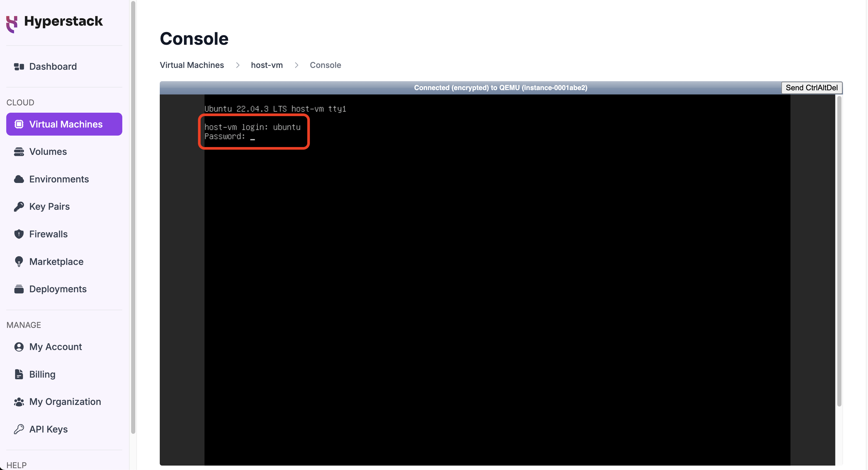The width and height of the screenshot is (868, 470).
Task: Browse the Marketplace
Action: pos(64,262)
